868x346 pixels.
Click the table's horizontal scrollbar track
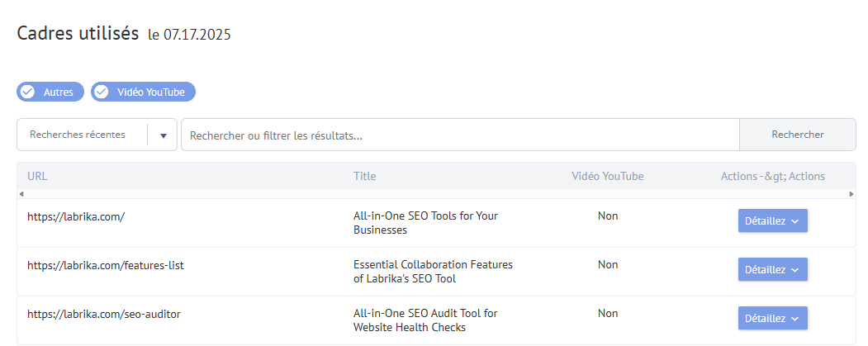tap(436, 194)
